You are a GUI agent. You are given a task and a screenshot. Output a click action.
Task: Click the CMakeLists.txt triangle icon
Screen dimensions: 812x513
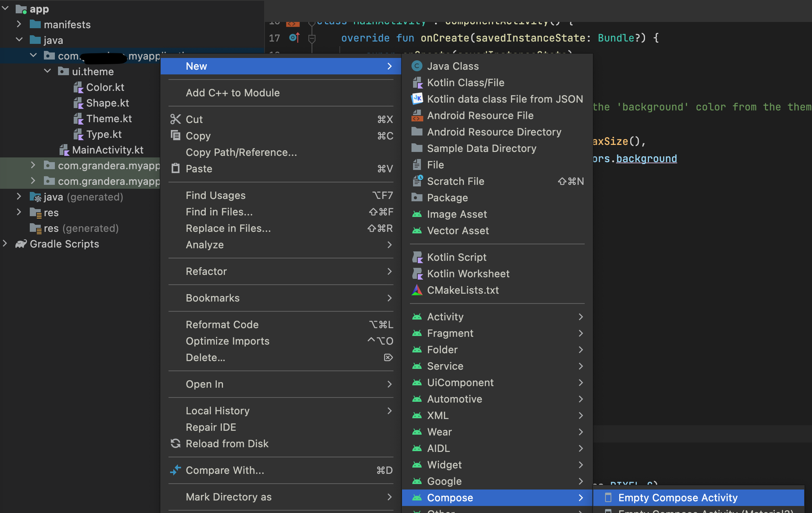(417, 290)
